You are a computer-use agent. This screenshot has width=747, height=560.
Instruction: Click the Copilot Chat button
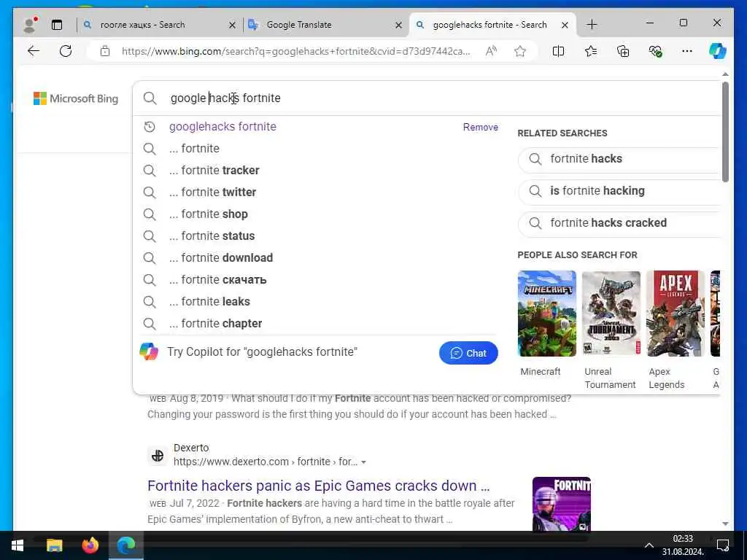(468, 353)
